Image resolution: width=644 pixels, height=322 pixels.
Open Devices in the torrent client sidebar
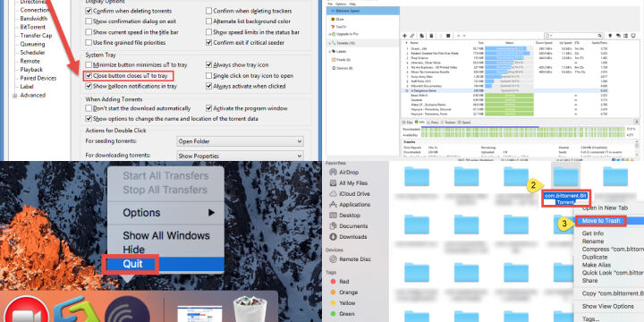point(342,68)
